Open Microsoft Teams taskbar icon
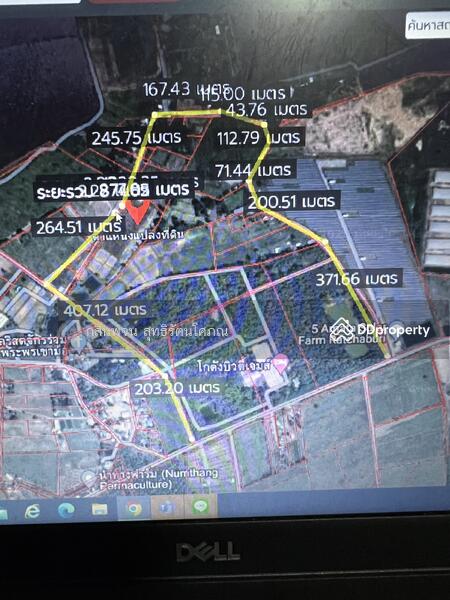Screen dimensions: 450x600 pyautogui.click(x=167, y=507)
